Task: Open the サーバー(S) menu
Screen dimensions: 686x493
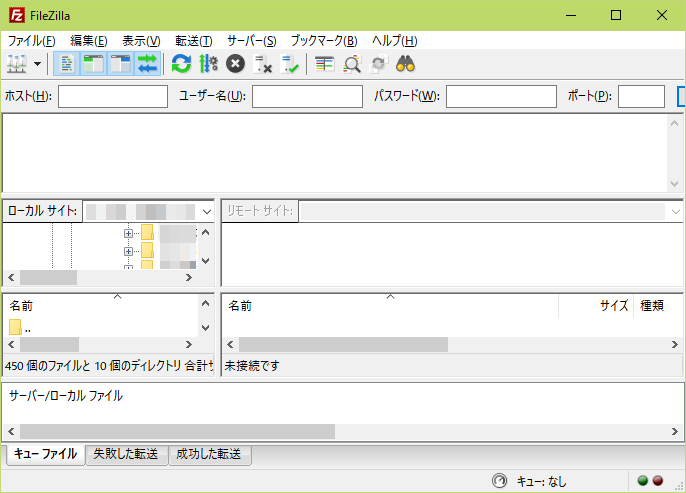Action: point(252,41)
